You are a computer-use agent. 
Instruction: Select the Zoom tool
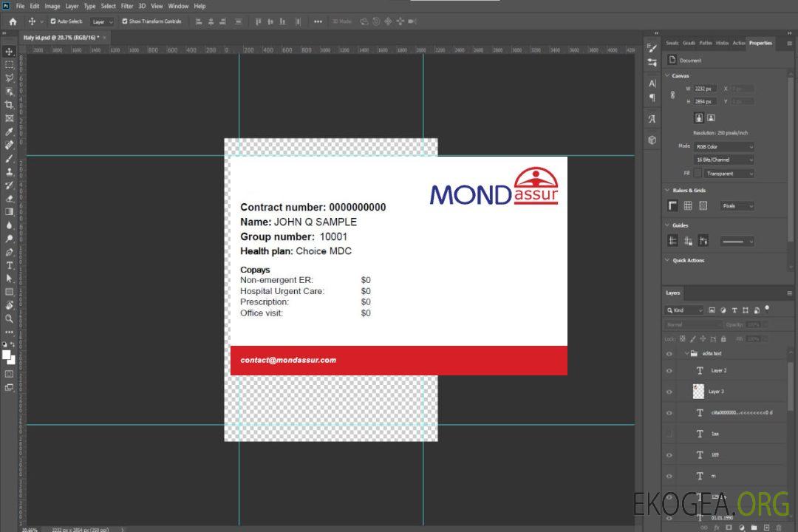[x=10, y=318]
